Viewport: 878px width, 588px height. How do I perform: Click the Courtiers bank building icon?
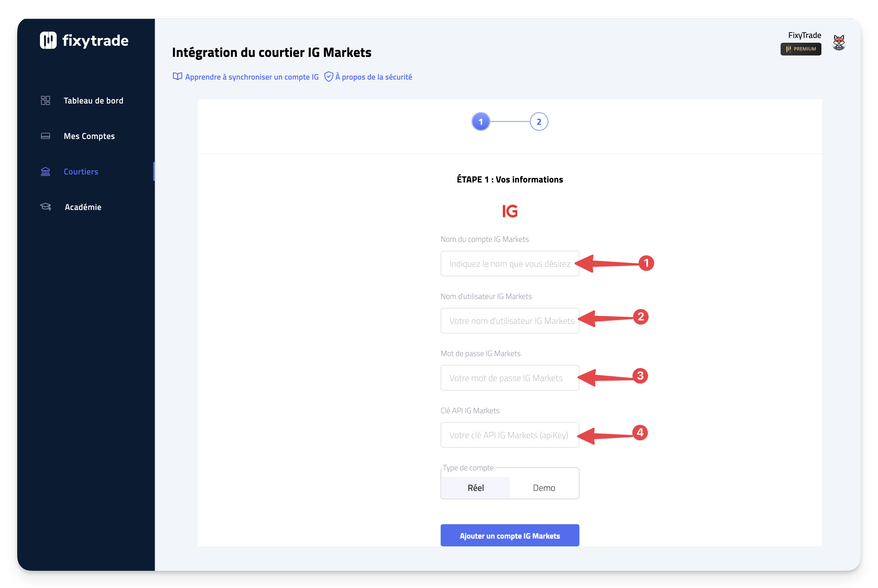tap(46, 172)
